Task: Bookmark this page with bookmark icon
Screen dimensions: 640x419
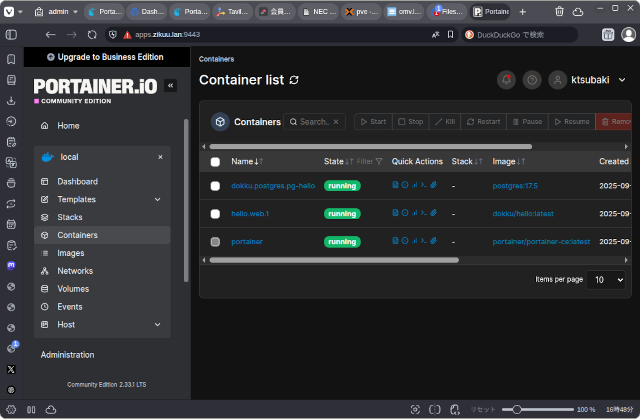Action: [x=450, y=35]
